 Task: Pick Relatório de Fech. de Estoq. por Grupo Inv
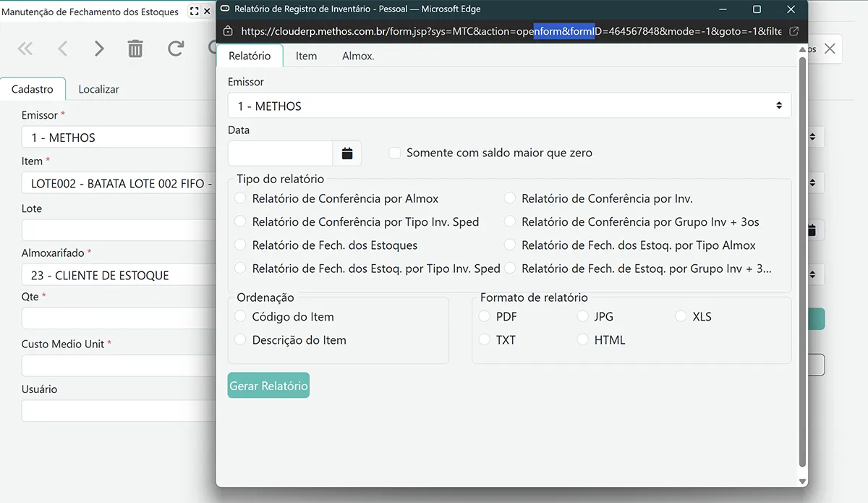(510, 268)
